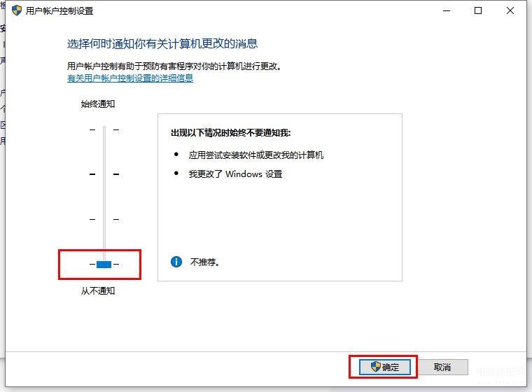This screenshot has height=392, width=532.
Task: Click bullet text 应用尝试安装软件或更改我的计算机
Action: coord(256,155)
